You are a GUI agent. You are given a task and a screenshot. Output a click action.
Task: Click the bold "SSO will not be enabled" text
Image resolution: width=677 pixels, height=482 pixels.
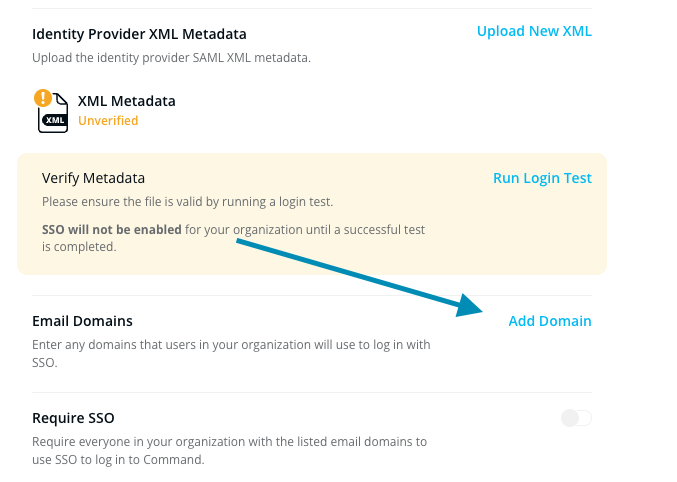[111, 230]
